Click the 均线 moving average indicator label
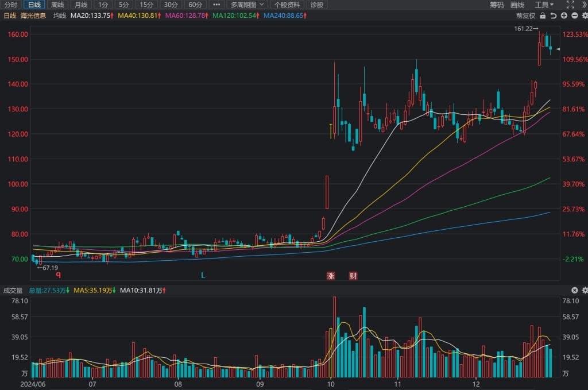This screenshot has height=390, width=588. pos(60,16)
